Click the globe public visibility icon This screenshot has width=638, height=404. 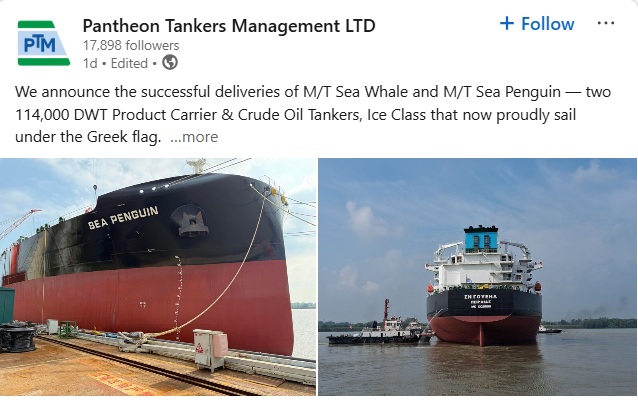(170, 63)
